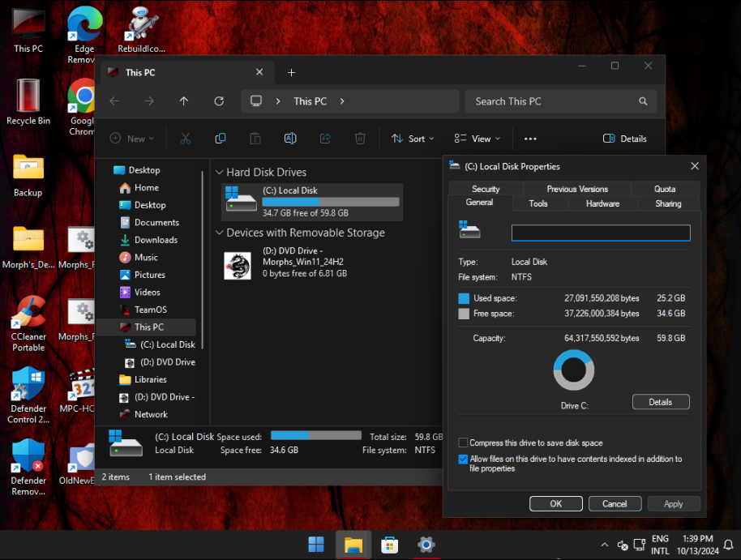Open Microsoft Store from the taskbar
741x560 pixels.
(x=389, y=545)
